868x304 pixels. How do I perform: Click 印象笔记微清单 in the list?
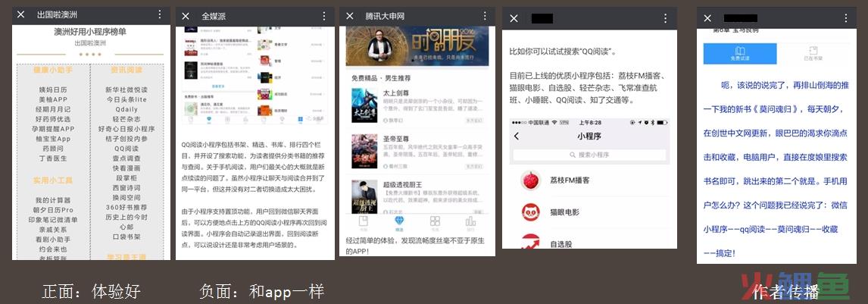pos(52,220)
